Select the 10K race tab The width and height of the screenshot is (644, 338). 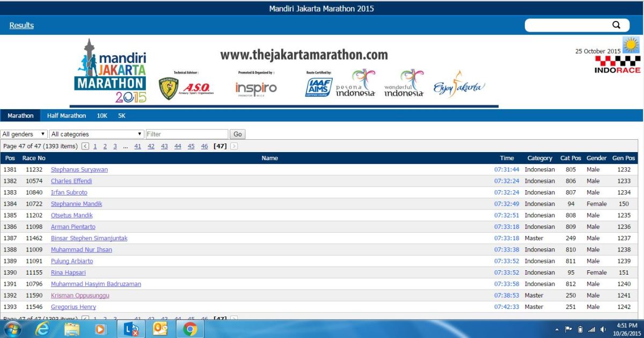coord(102,116)
